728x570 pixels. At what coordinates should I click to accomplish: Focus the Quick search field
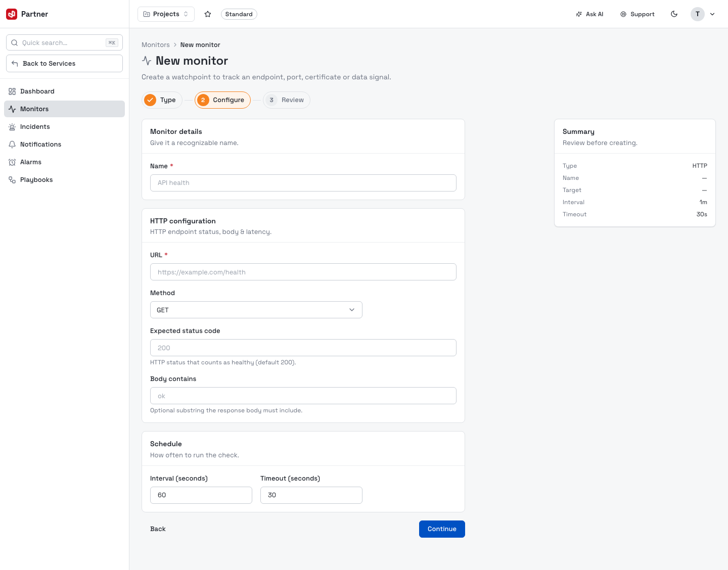64,43
